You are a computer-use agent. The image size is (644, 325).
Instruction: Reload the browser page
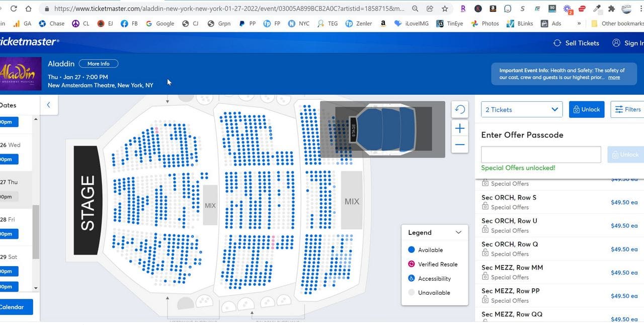(x=14, y=9)
